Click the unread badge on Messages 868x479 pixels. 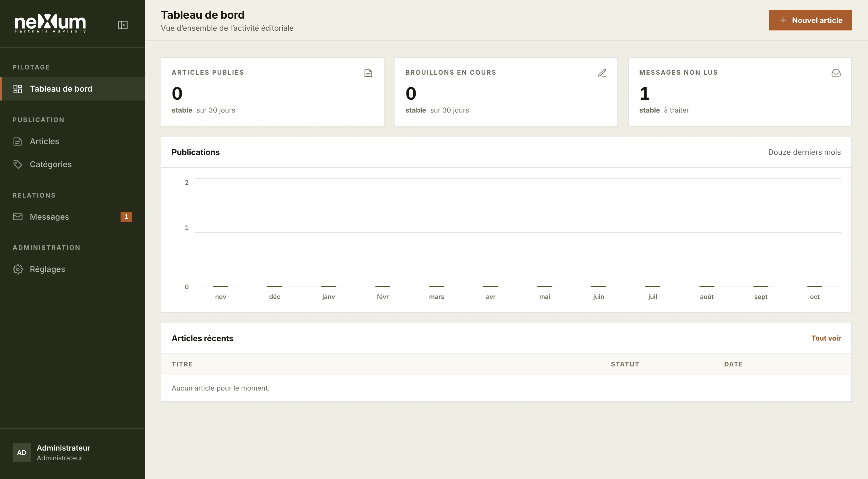click(x=126, y=217)
